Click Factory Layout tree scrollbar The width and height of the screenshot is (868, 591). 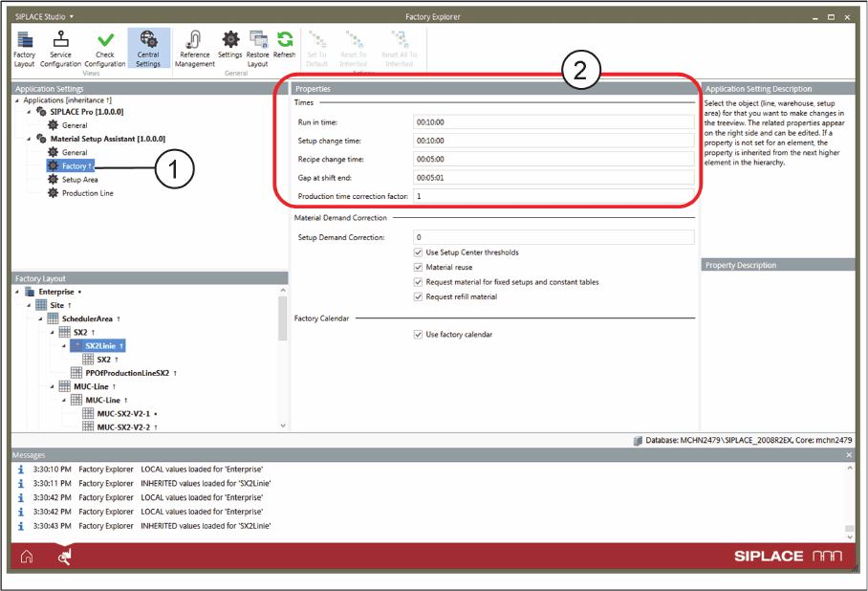(x=283, y=318)
